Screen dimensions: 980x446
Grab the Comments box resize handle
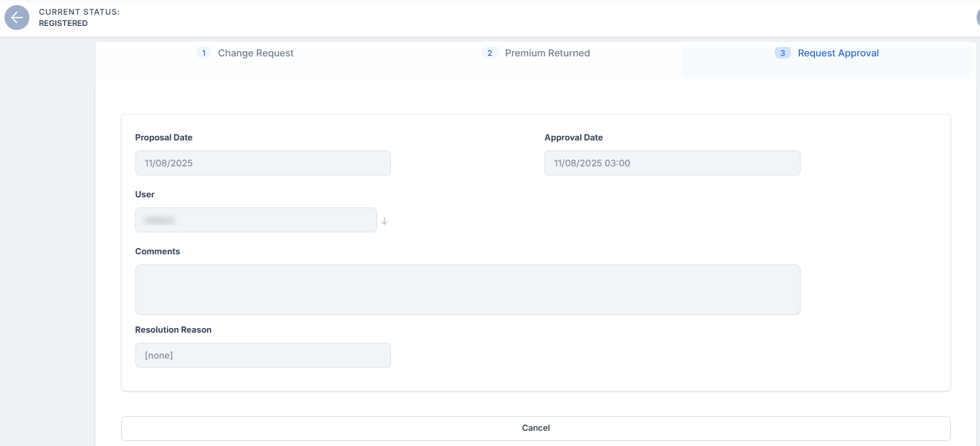[x=797, y=312]
